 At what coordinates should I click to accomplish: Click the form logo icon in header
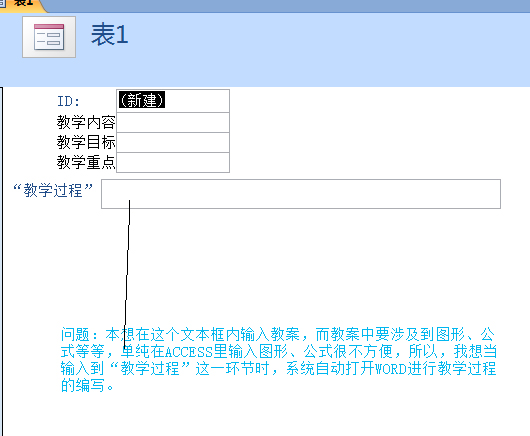pyautogui.click(x=49, y=37)
